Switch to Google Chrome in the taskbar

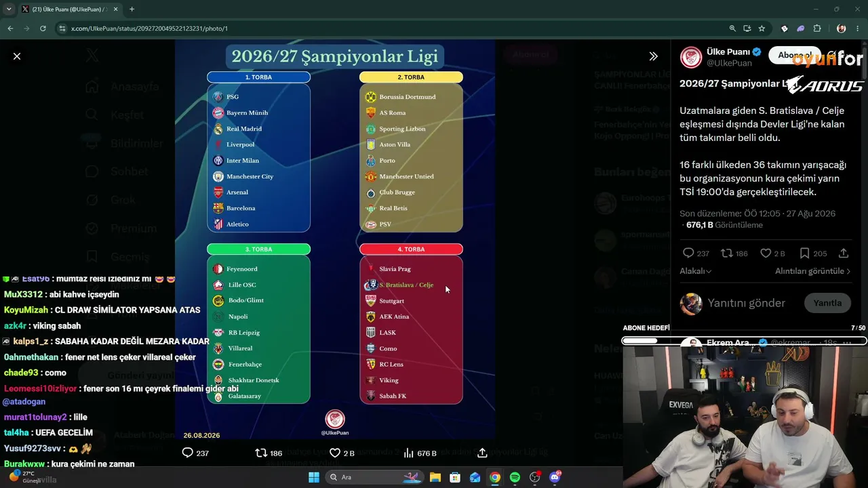click(x=495, y=477)
